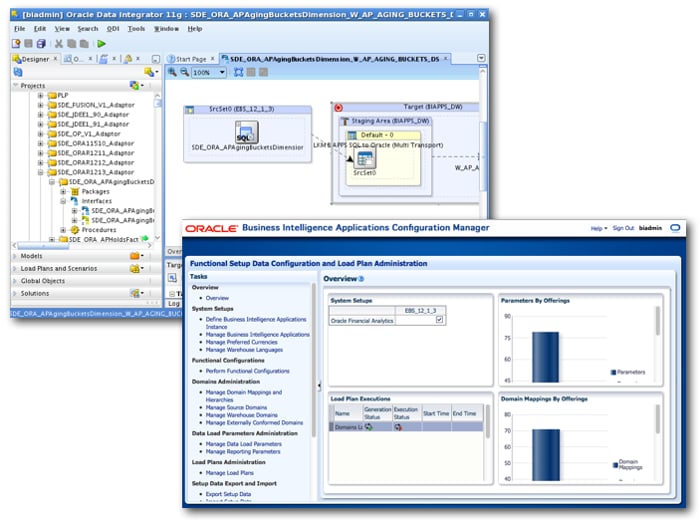Expand the Load Plans and Scenarios panel
This screenshot has height=522, width=700.
[x=15, y=268]
